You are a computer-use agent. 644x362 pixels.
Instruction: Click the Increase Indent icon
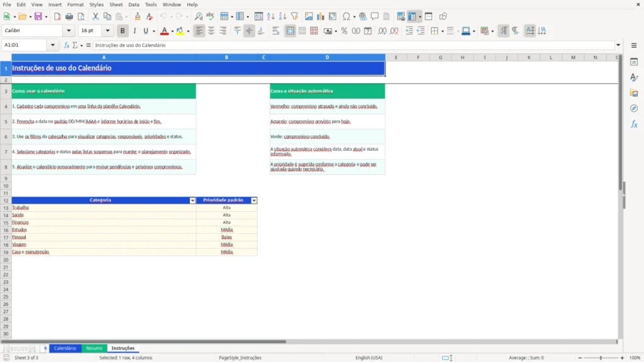[x=409, y=31]
